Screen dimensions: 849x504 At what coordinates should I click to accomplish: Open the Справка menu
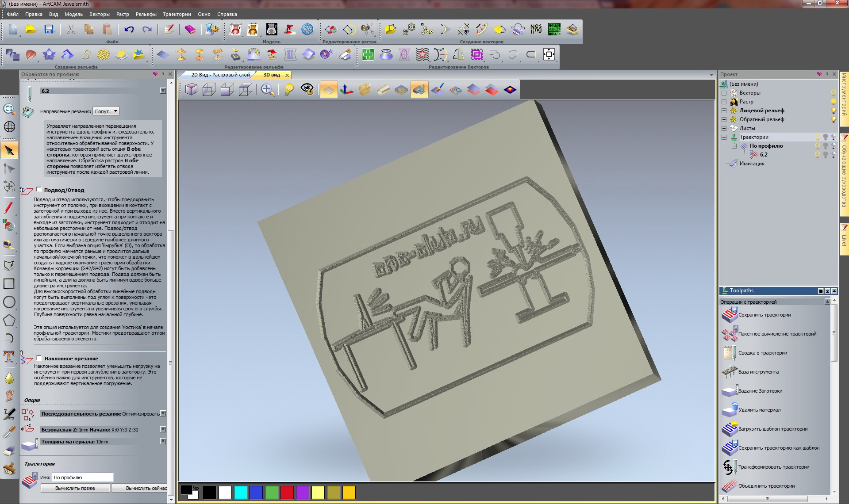(227, 14)
